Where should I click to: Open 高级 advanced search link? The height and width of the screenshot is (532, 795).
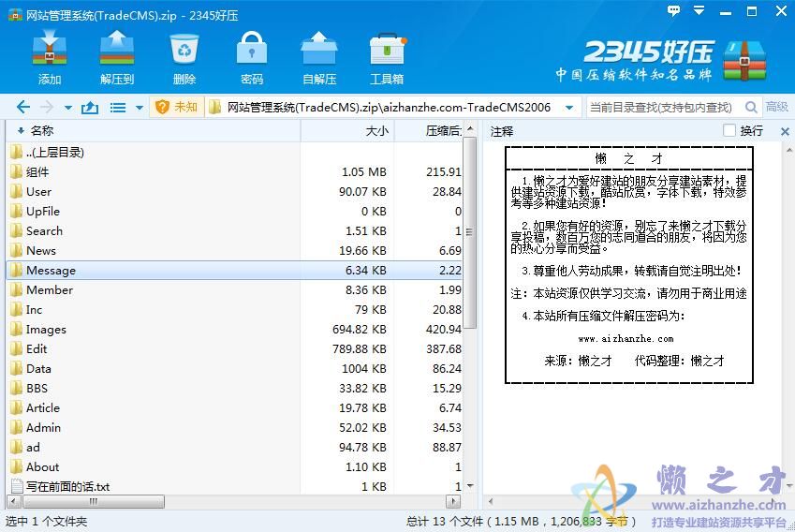coord(776,107)
